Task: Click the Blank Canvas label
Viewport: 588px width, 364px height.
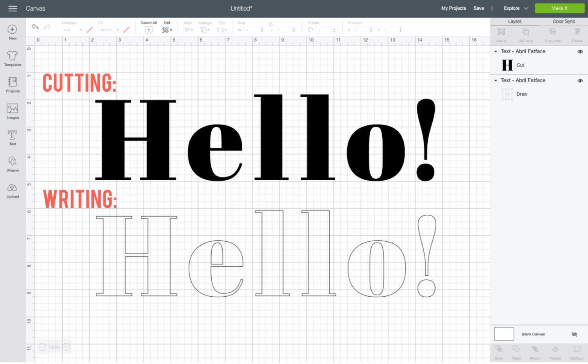Action: pos(533,334)
